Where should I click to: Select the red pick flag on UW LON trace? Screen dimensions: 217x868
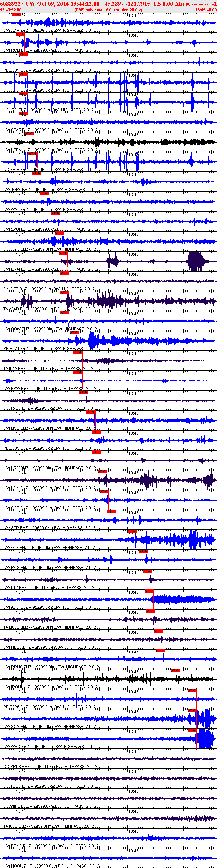(102, 472)
